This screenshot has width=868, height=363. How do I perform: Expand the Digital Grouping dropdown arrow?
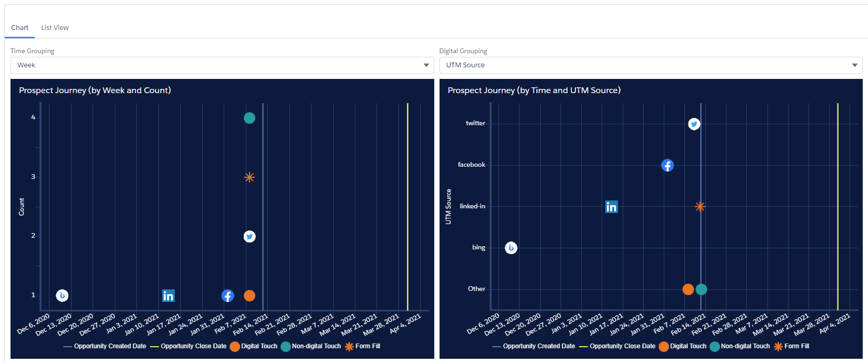pyautogui.click(x=855, y=65)
